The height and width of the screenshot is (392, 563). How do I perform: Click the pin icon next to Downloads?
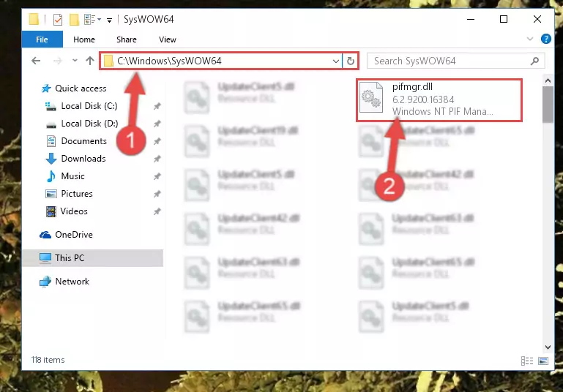point(157,159)
